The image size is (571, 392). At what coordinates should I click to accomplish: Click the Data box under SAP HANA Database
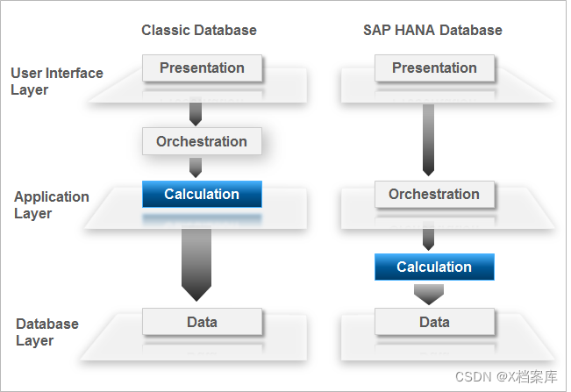pyautogui.click(x=434, y=321)
